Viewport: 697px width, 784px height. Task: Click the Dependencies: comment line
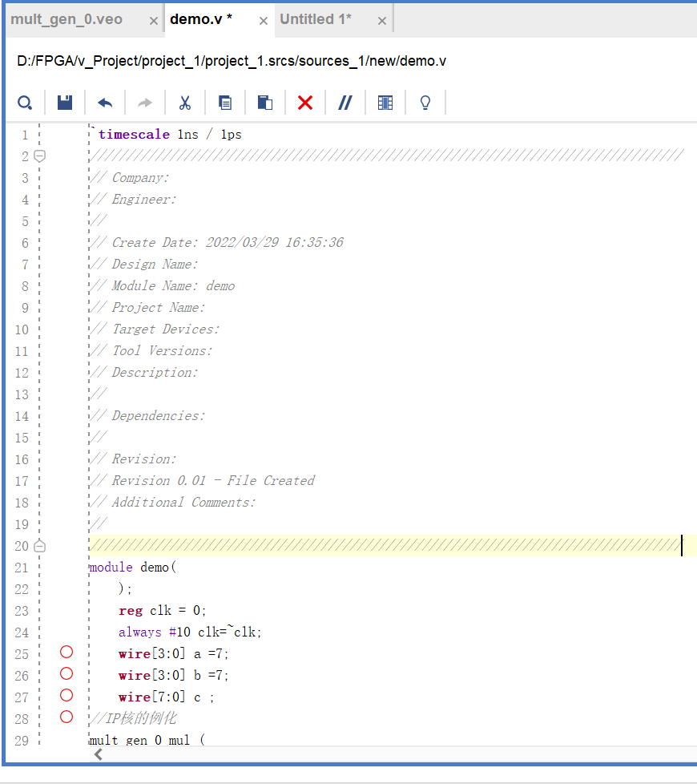pyautogui.click(x=148, y=415)
